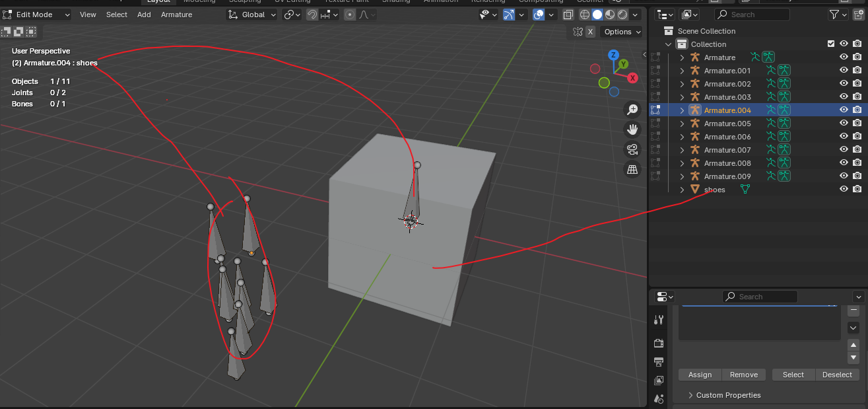Screen dimensions: 868x409
Task: Open the Tool properties tab
Action: (659, 320)
